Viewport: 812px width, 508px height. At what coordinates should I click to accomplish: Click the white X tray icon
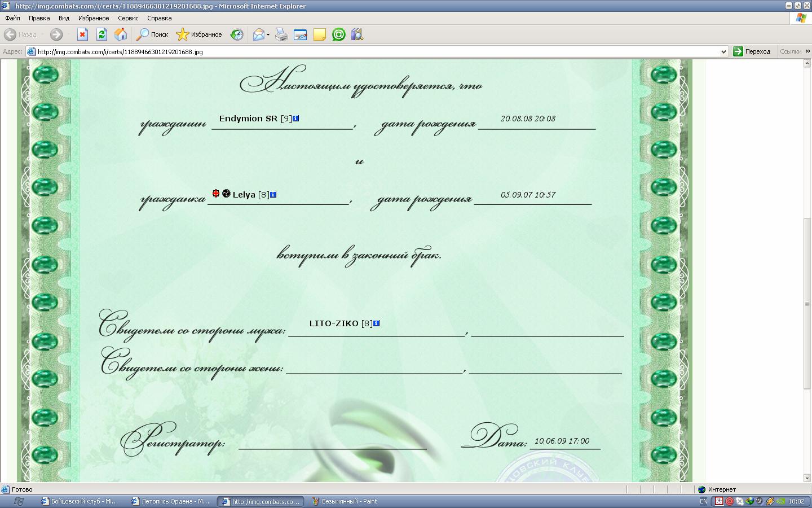(x=740, y=501)
